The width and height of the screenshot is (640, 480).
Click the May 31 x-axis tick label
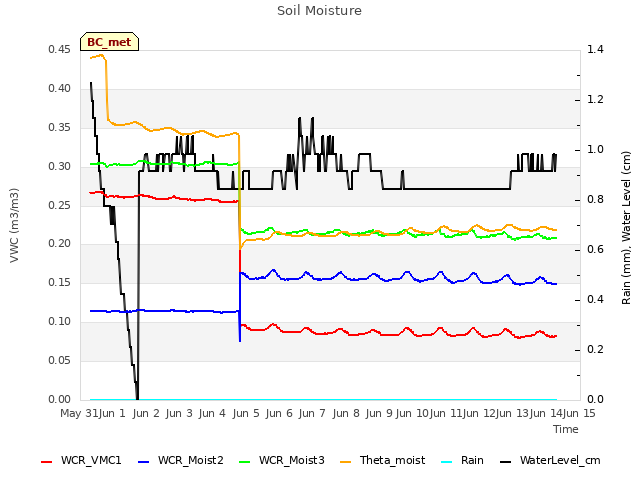pyautogui.click(x=79, y=413)
